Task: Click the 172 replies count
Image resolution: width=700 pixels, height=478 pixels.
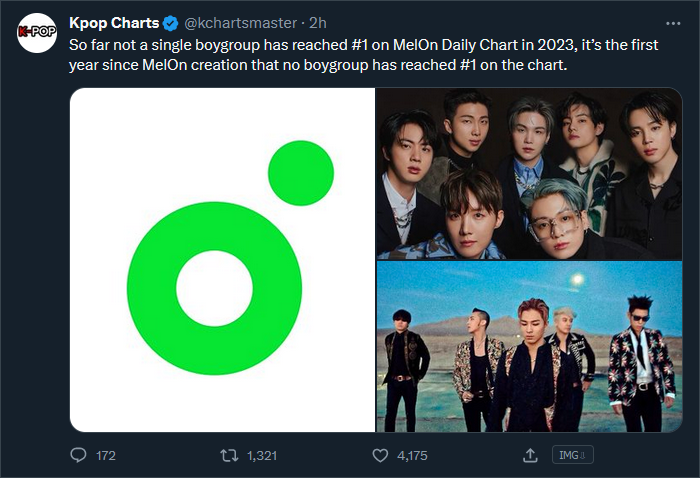Action: (x=106, y=455)
